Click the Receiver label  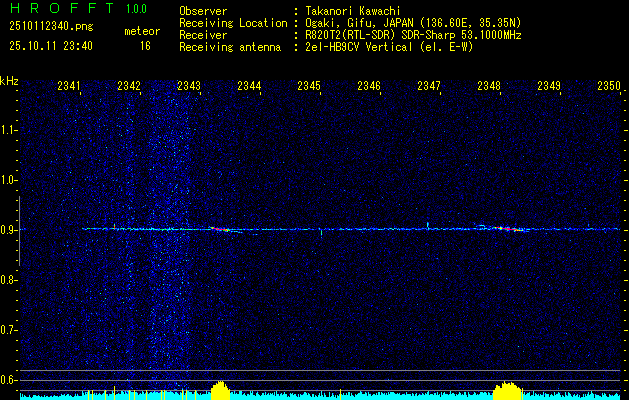coord(203,35)
